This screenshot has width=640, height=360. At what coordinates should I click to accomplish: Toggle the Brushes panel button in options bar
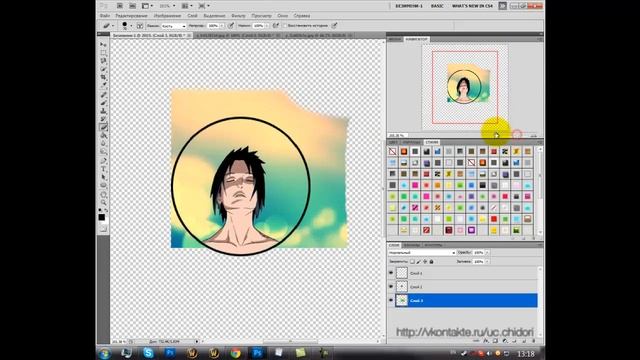(140, 26)
